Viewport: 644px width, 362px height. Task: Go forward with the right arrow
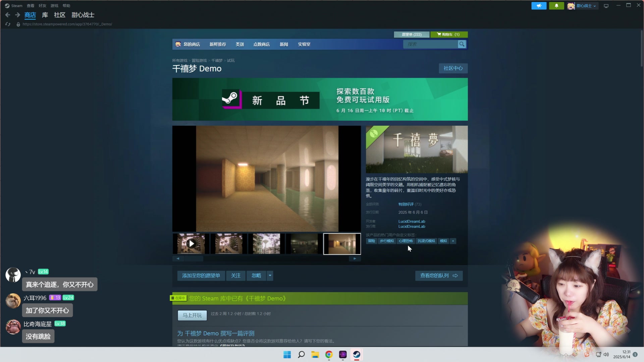click(17, 15)
